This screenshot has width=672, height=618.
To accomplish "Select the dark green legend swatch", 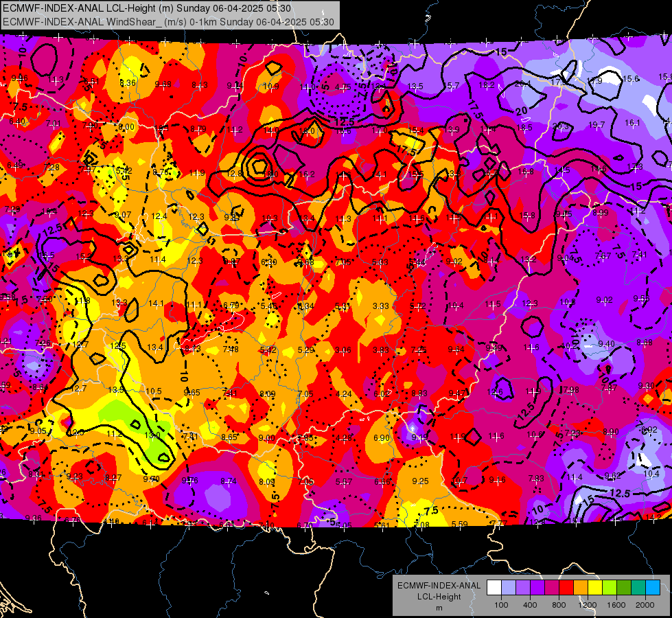I will 623,588.
